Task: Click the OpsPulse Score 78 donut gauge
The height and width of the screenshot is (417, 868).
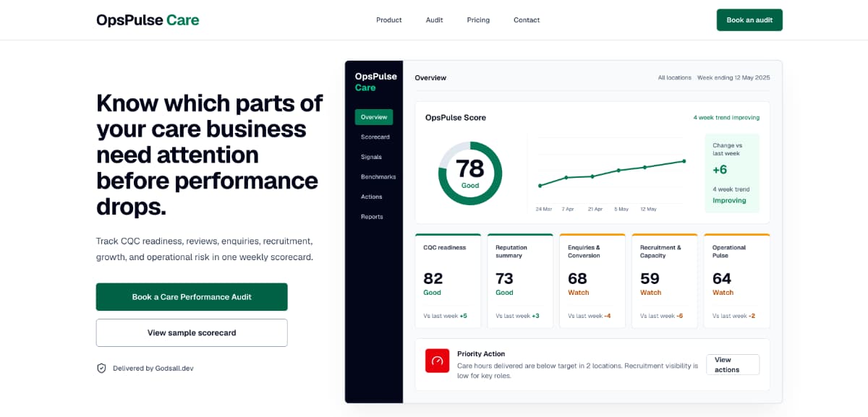Action: [470, 173]
